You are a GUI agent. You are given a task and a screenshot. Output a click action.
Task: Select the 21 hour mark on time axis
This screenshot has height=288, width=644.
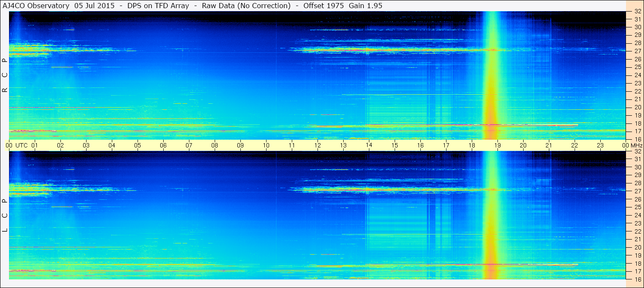click(549, 145)
